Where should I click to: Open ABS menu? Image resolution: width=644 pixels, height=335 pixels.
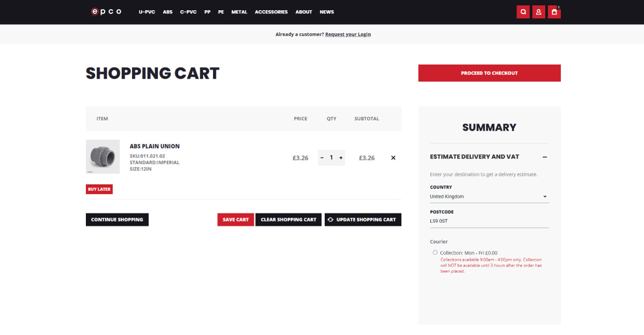pos(168,12)
